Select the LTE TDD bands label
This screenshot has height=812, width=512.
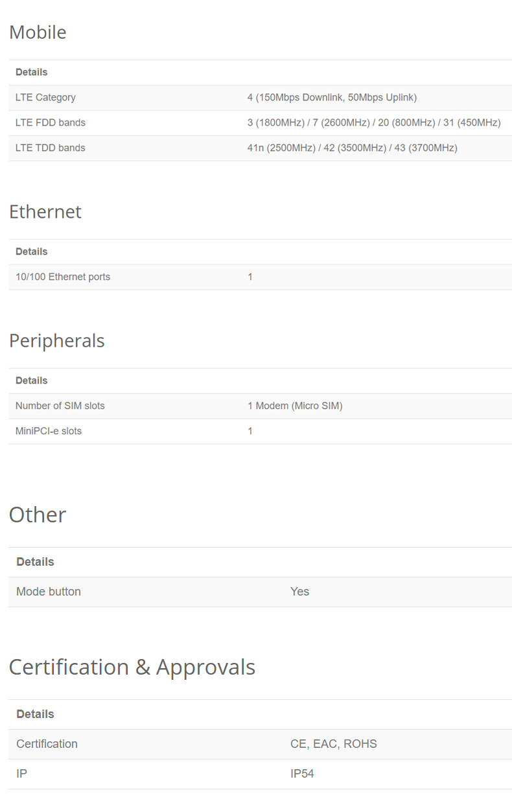(51, 148)
